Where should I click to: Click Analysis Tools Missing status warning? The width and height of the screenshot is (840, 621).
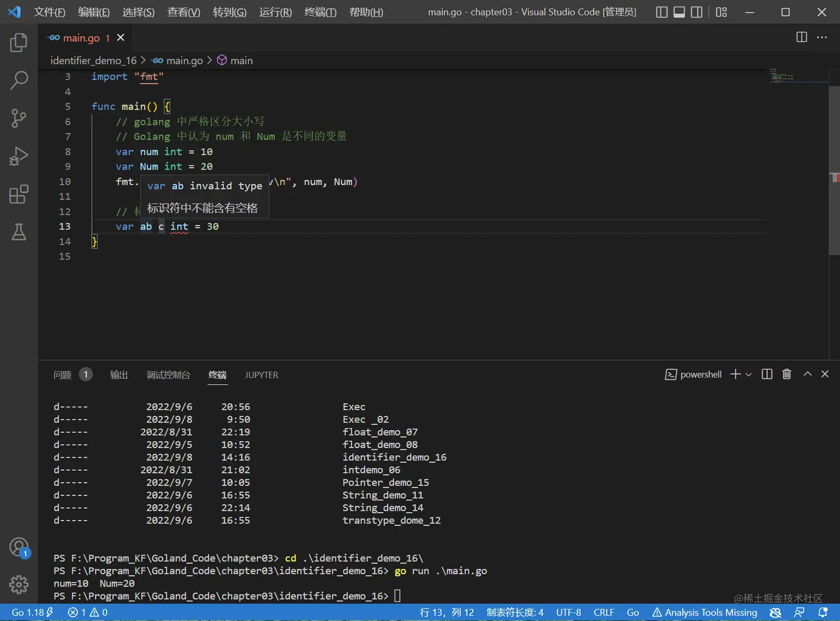(x=704, y=612)
